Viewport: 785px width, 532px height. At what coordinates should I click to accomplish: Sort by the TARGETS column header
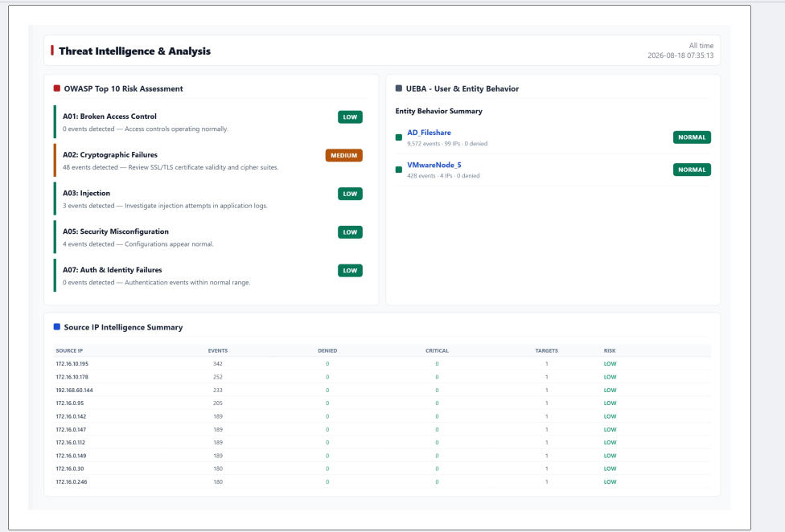click(x=547, y=350)
